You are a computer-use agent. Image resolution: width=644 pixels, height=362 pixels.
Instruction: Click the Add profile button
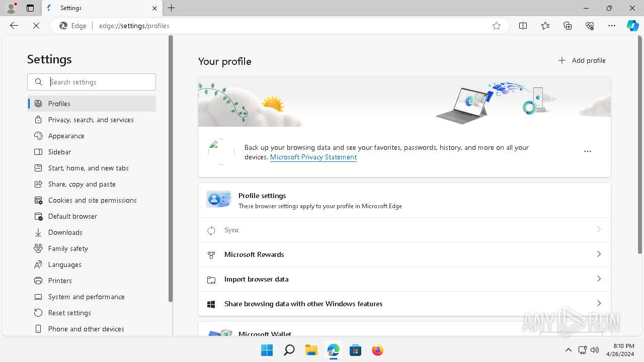coord(582,60)
